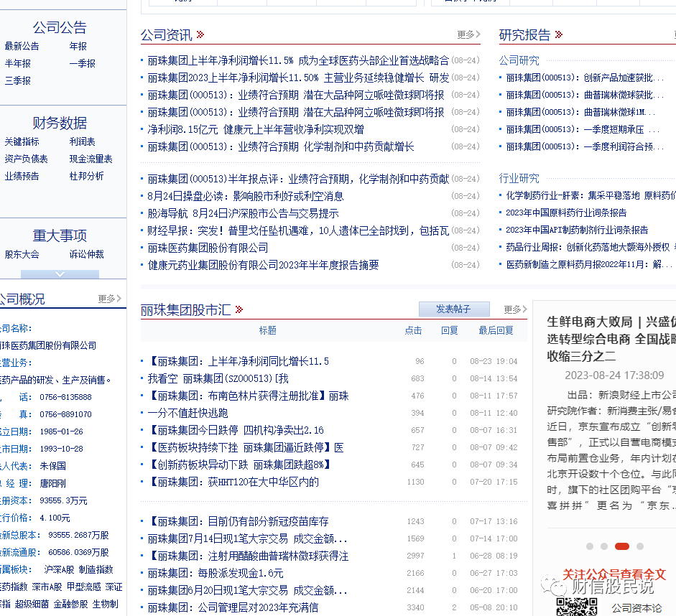Open post 丽珠集团：每股派发现金1.6元
The height and width of the screenshot is (616, 676).
point(216,574)
